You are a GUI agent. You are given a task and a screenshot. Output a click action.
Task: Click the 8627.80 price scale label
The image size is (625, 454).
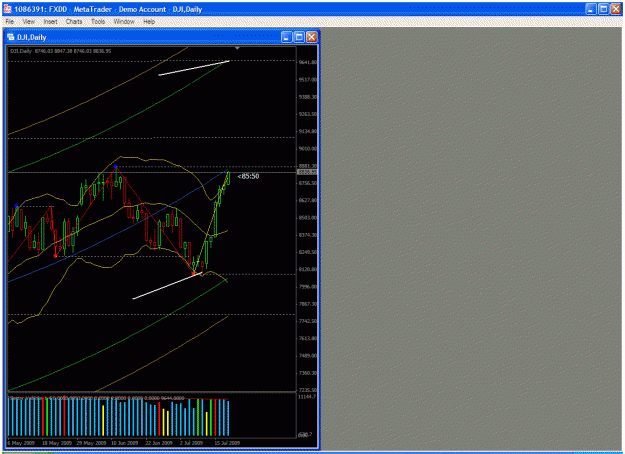(x=308, y=200)
